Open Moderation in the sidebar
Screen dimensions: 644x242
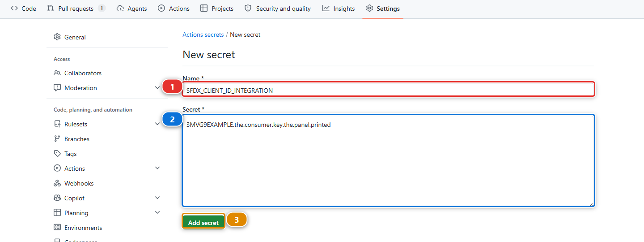point(107,88)
